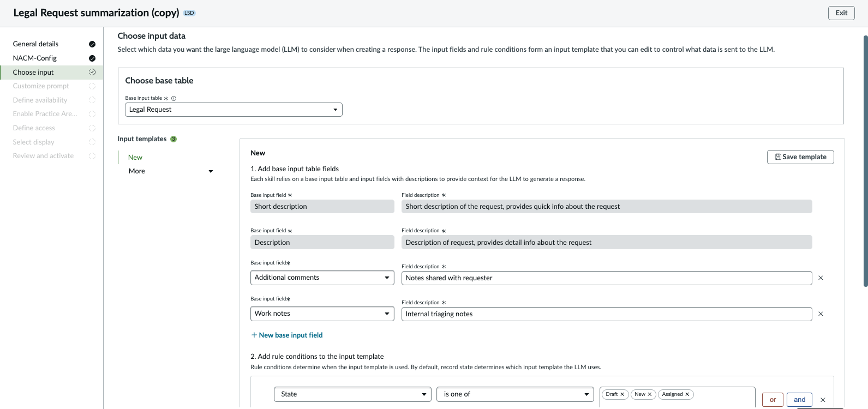The image size is (868, 409).
Task: Remove Work notes input field row
Action: point(821,314)
